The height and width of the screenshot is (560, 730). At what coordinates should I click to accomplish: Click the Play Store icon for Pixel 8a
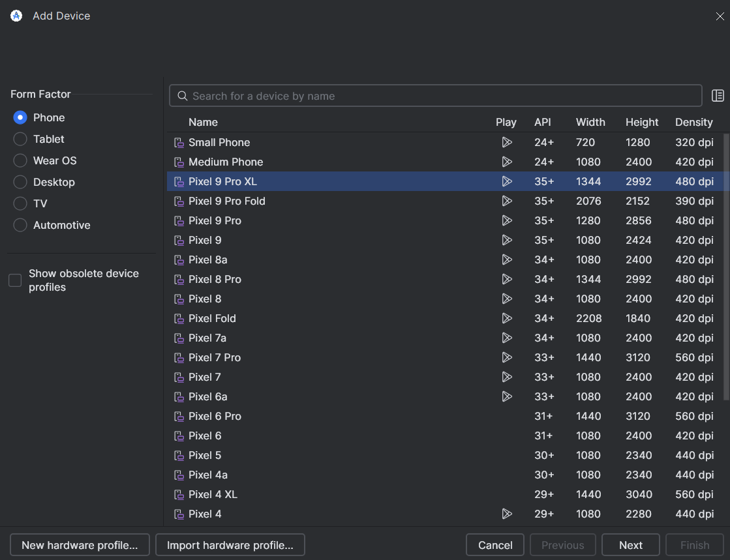(506, 259)
